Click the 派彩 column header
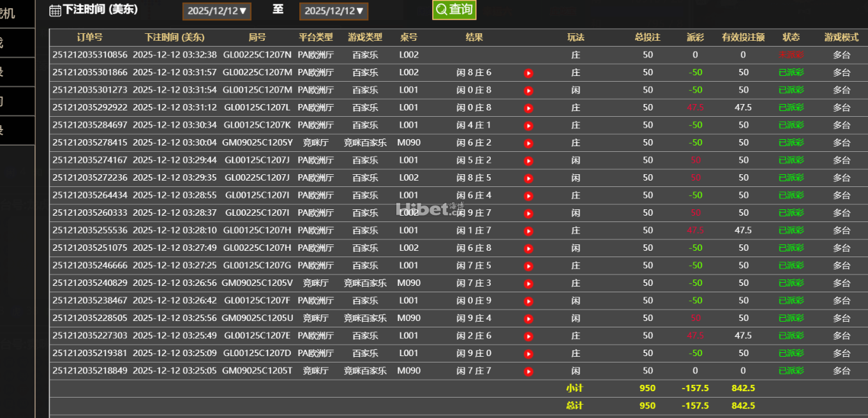The height and width of the screenshot is (418, 868). 695,38
